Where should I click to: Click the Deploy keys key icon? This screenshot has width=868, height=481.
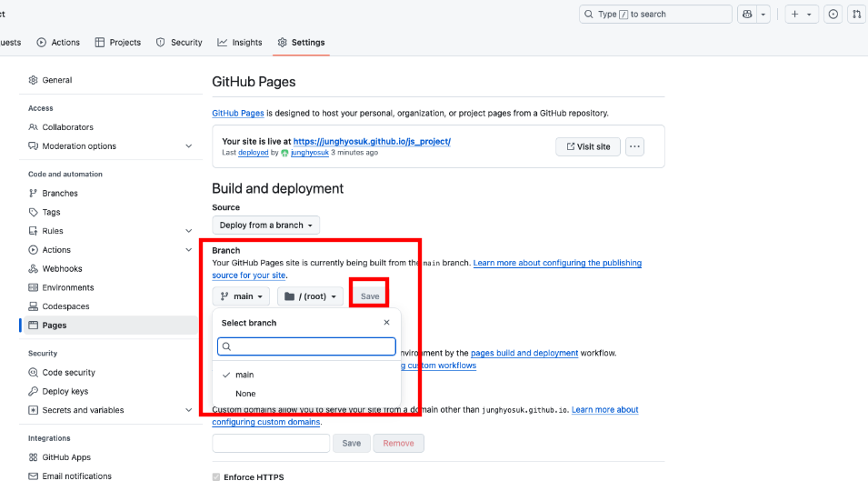click(x=34, y=391)
